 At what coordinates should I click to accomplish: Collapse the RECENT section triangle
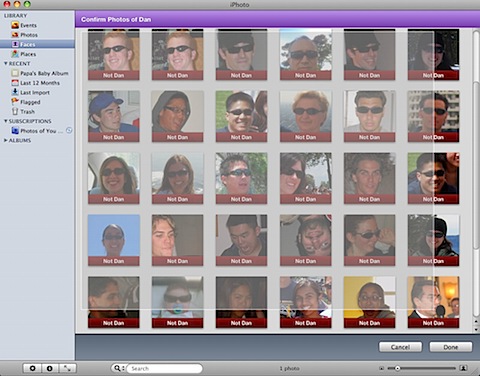(x=6, y=63)
